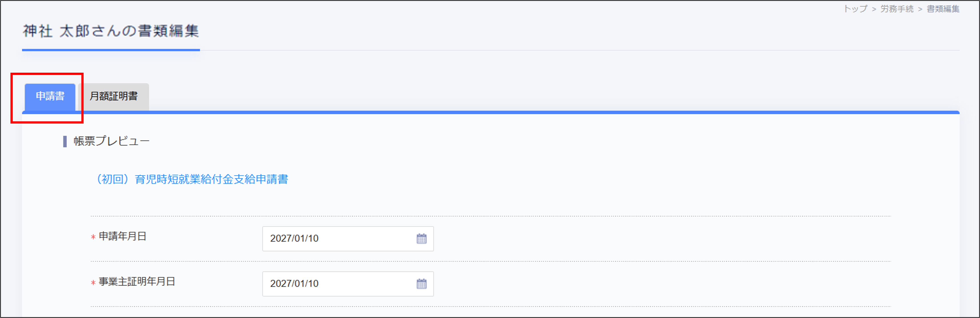The height and width of the screenshot is (318, 980).
Task: Click the 帳票プレビュー section heading
Action: (x=111, y=141)
